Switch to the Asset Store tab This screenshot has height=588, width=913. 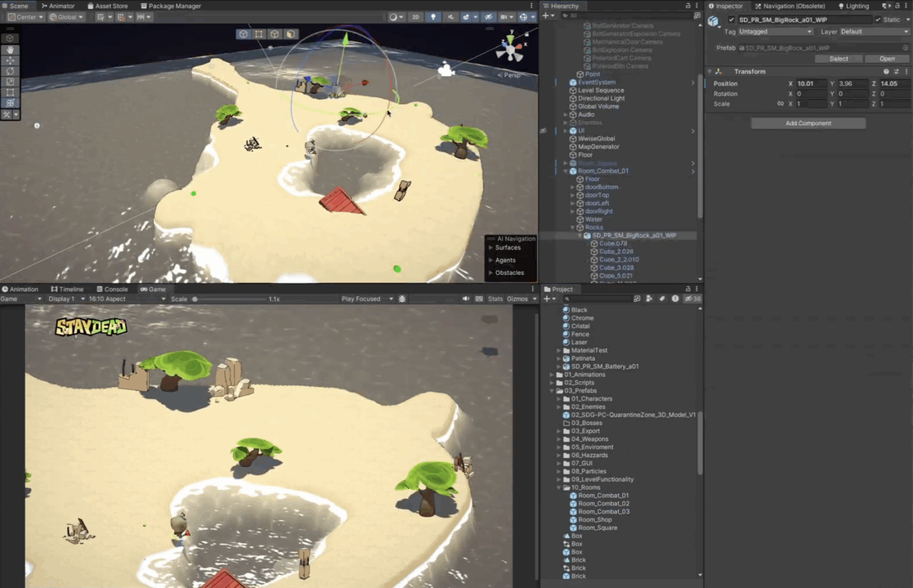click(x=108, y=6)
